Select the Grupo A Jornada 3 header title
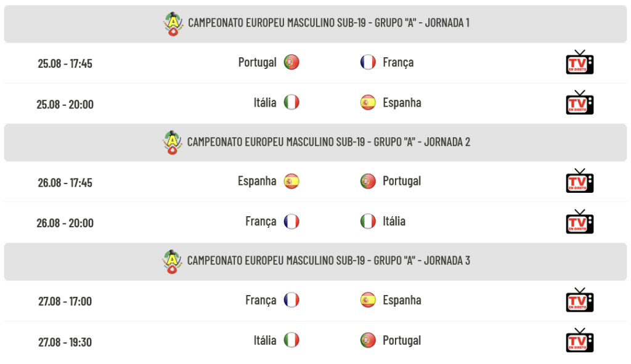This screenshot has width=631, height=364. [328, 261]
